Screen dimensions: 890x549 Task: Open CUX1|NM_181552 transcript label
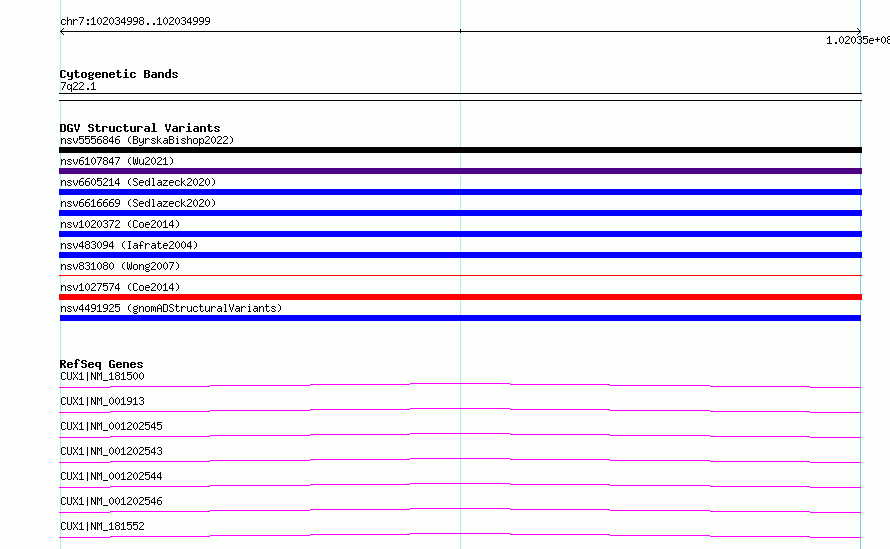tap(102, 526)
